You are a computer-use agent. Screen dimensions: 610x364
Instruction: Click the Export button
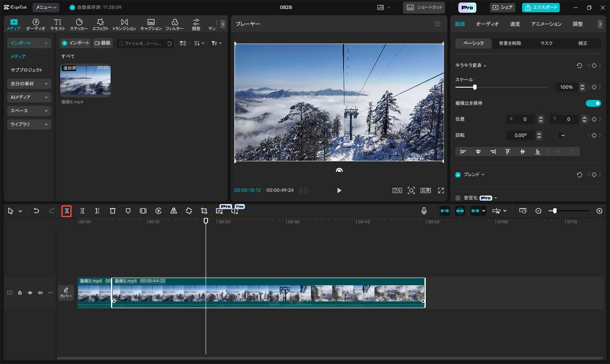point(541,8)
